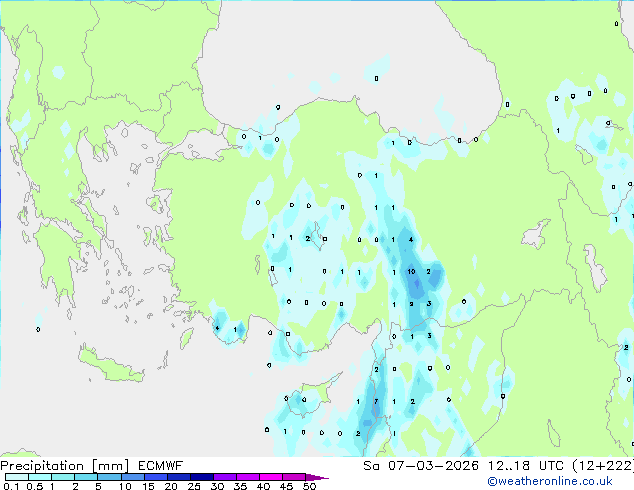Click the '7' precipitation value on map
The height and width of the screenshot is (490, 634).
tap(376, 401)
